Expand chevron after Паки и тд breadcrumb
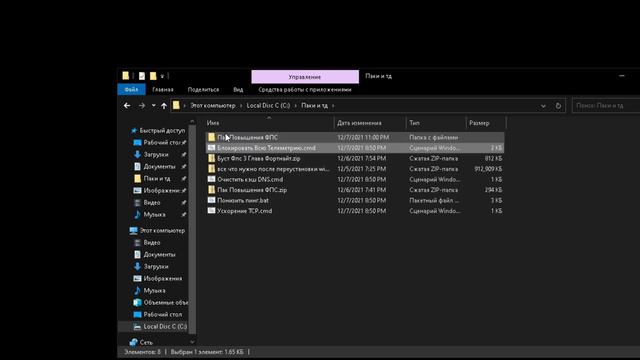This screenshot has height=360, width=640. click(x=333, y=106)
